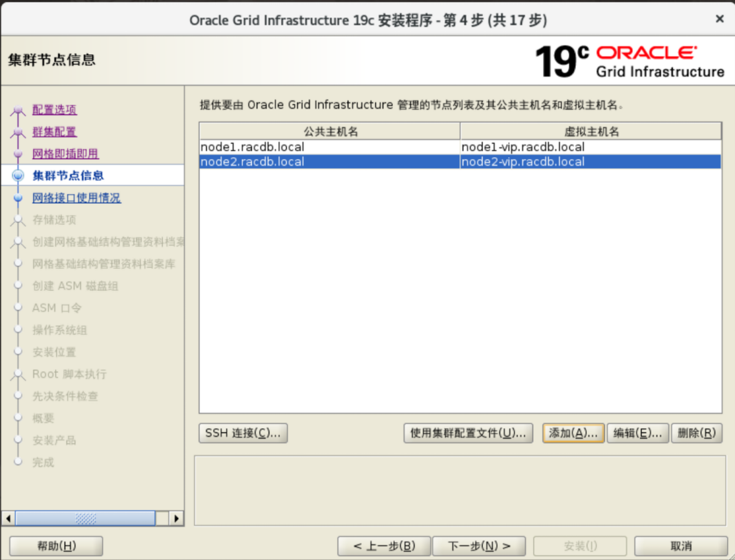
Task: Open 帮助 help button
Action: tap(56, 546)
